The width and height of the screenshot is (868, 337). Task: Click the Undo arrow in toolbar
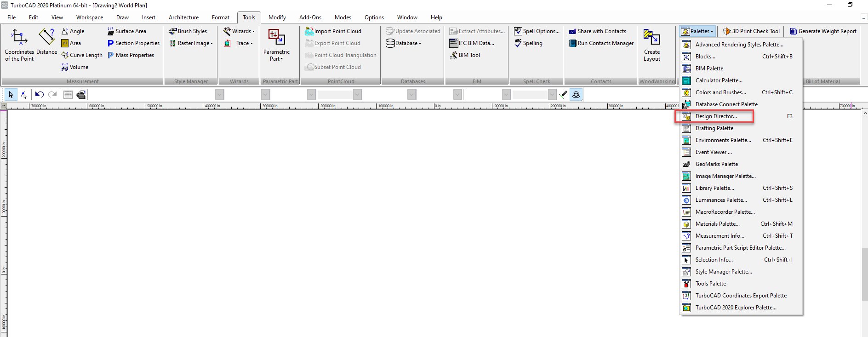tap(40, 95)
